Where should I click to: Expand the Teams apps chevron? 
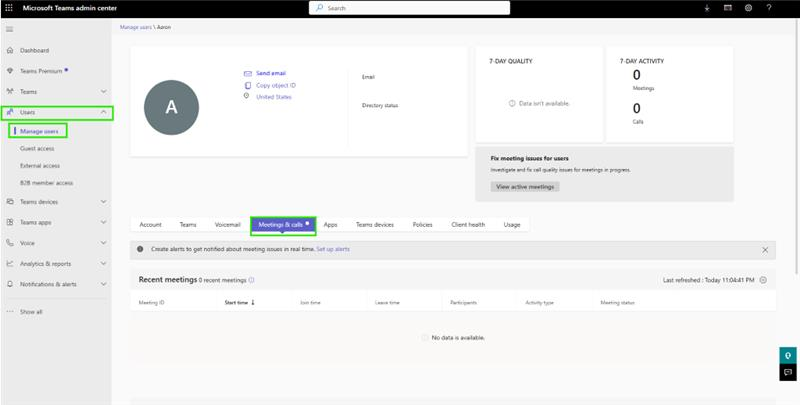(x=104, y=222)
